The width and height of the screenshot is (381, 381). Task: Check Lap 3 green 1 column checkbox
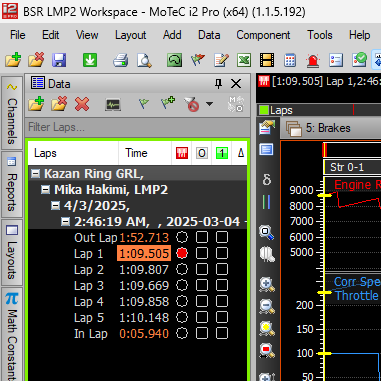(x=222, y=286)
